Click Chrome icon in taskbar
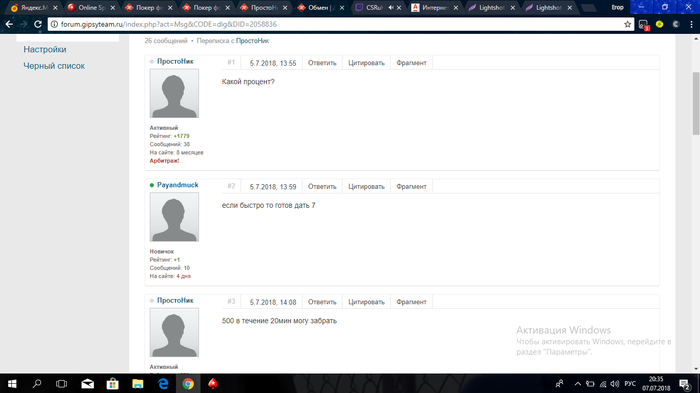 [188, 384]
